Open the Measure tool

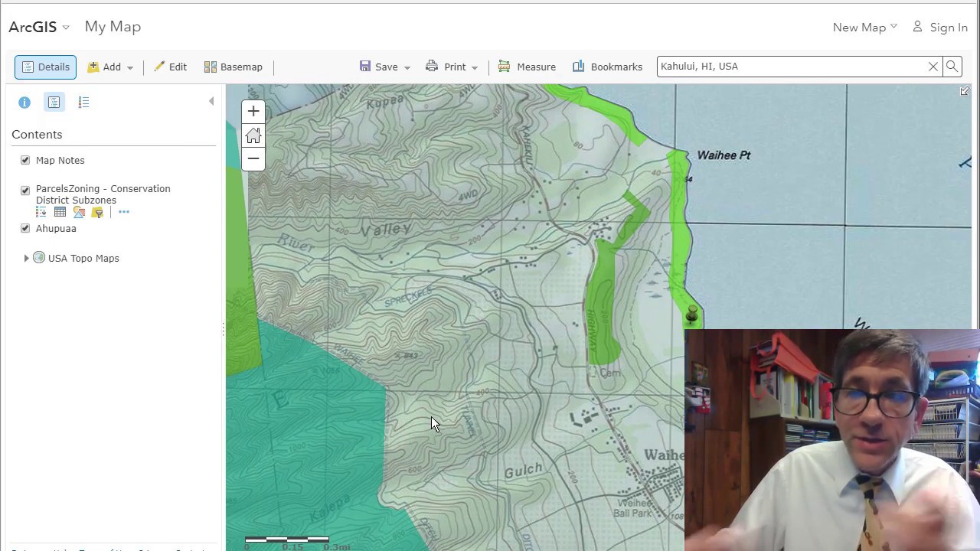point(527,67)
